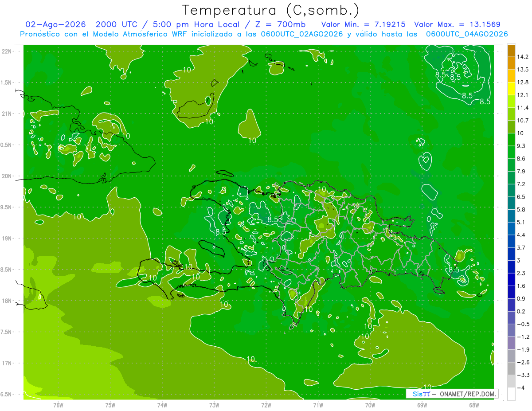Click the "2000 UTC" time text
532x411 pixels.
(x=117, y=24)
